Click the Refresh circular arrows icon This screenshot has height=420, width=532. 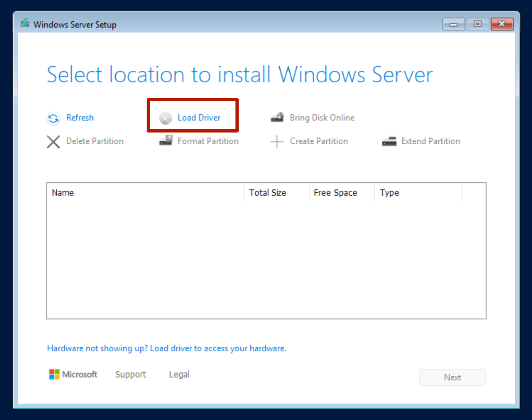point(53,118)
